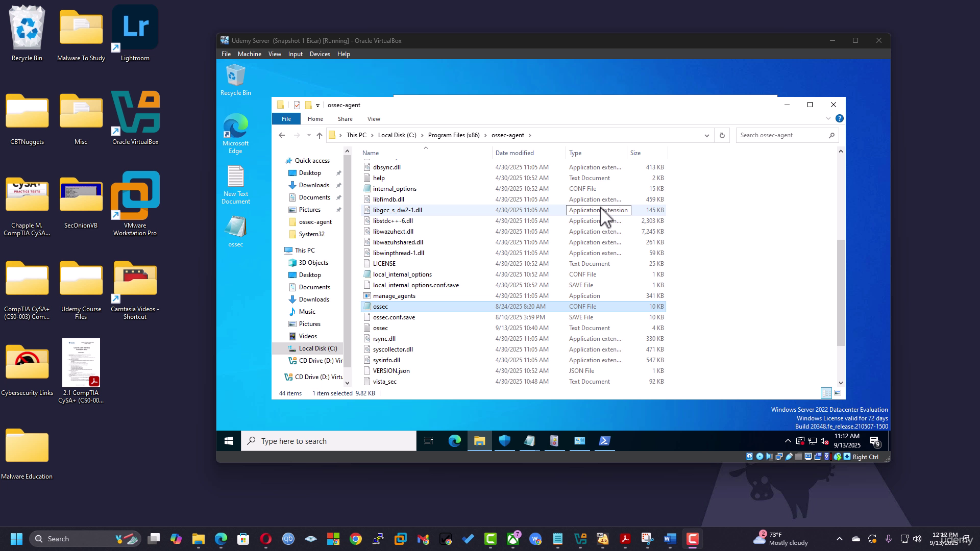Click file list vertical scrollbar thumb
This screenshot has height=551, width=980.
click(x=841, y=293)
